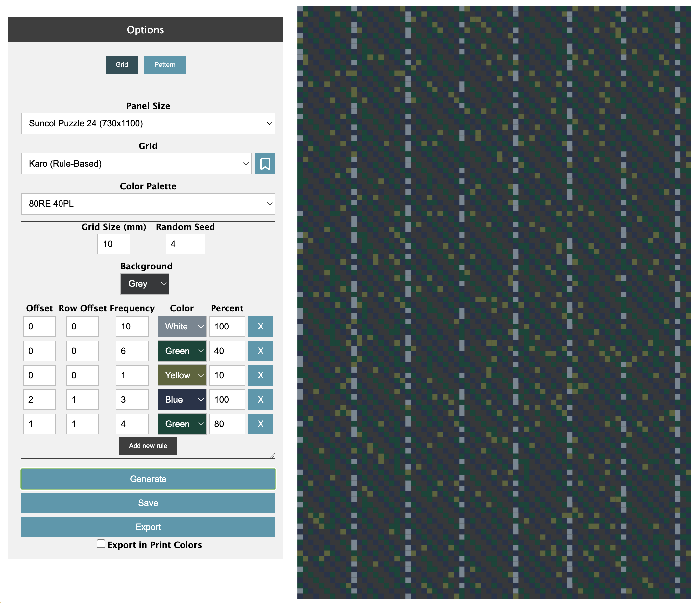Edit Offset field of the Blue rule
The width and height of the screenshot is (700, 603).
[x=39, y=400]
